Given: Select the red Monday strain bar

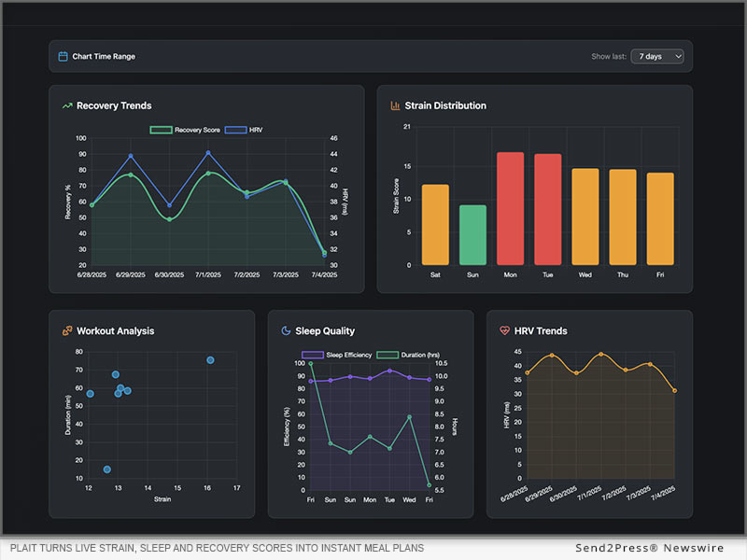Looking at the screenshot, I should [510, 208].
